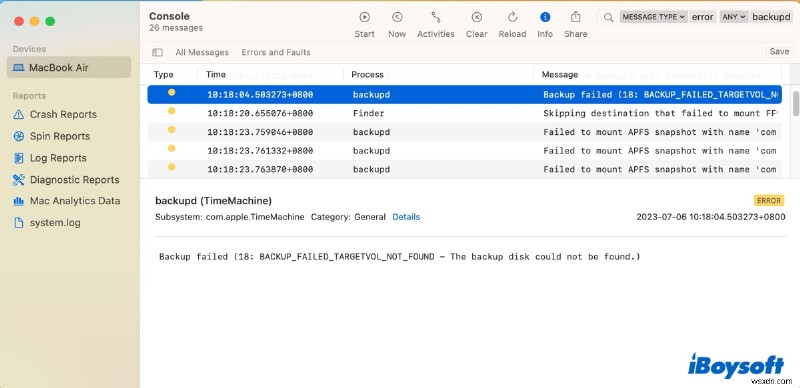This screenshot has height=388, width=800.
Task: Minimize the Console window
Action: pos(35,21)
